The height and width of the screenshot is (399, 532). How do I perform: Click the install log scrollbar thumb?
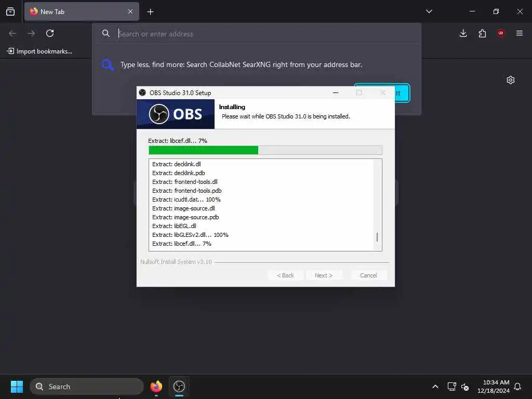tap(377, 237)
